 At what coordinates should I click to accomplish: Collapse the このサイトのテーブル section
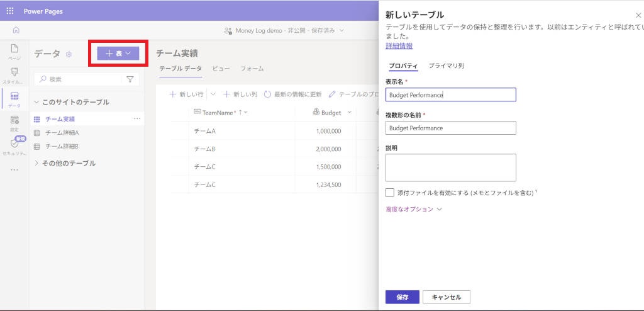point(36,102)
